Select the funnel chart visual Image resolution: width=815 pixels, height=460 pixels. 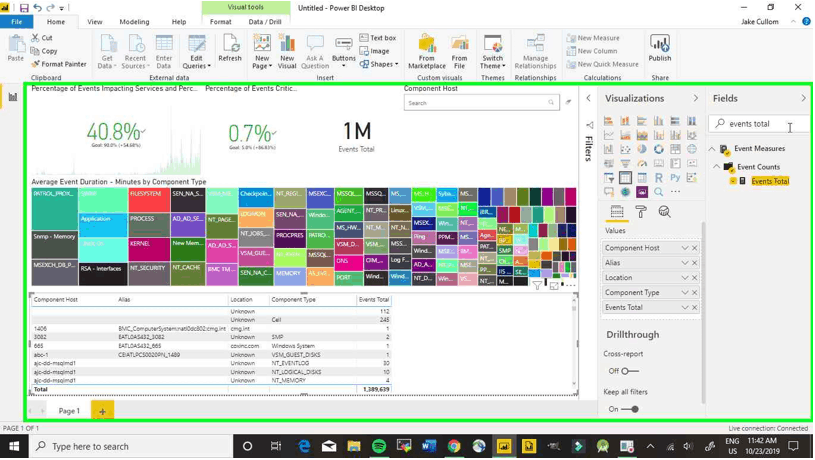[625, 164]
